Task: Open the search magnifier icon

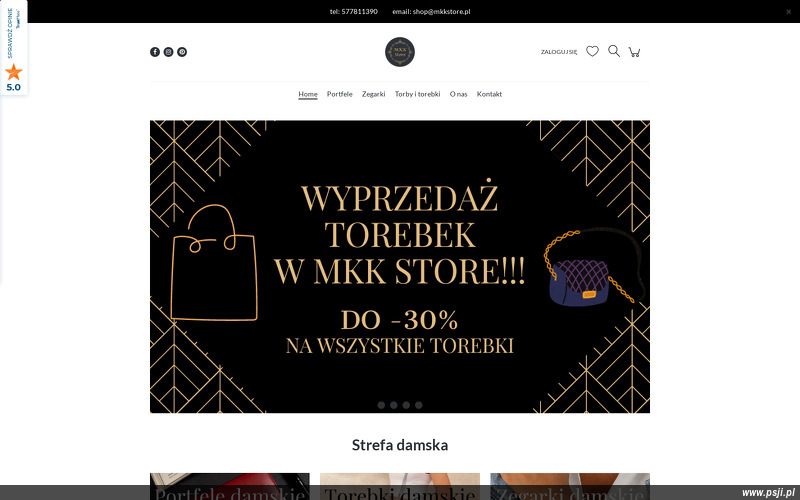Action: click(614, 51)
